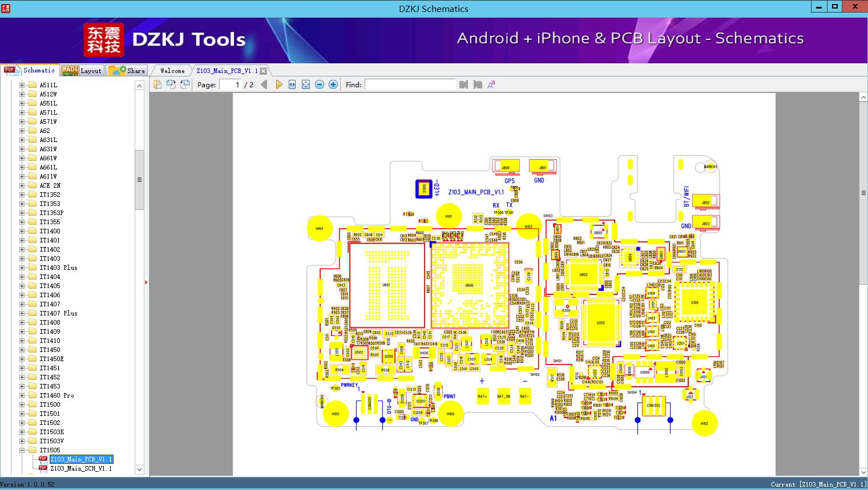Click the tree scrollbar up arrow
This screenshot has height=490, width=868.
[x=139, y=86]
